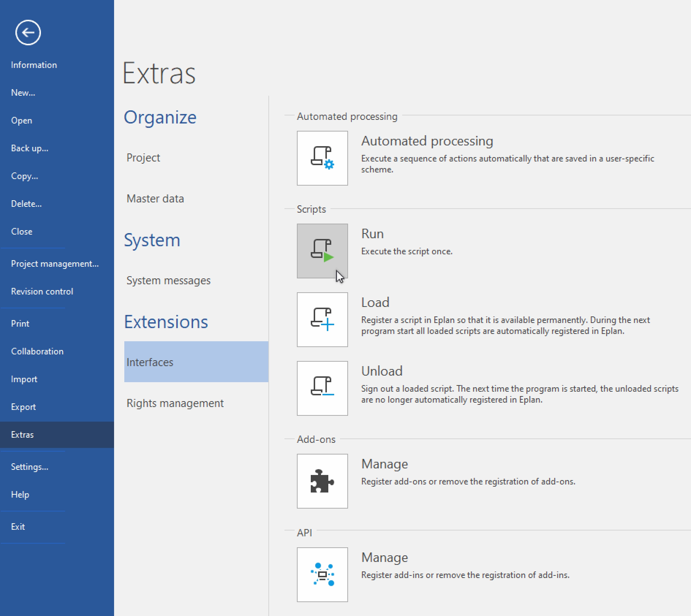Click 'Execute a sequence of actions' description
Viewport: 691px width, 616px height.
click(508, 164)
